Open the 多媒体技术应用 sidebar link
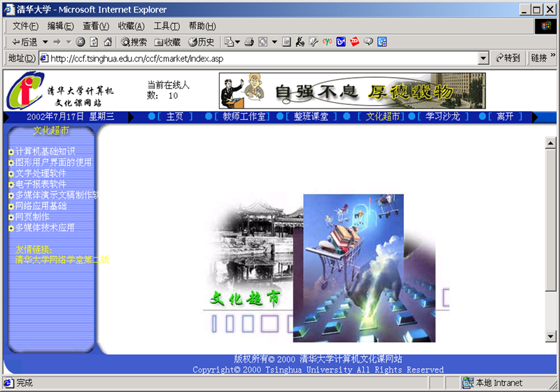Viewport: 560px width, 392px height. tap(45, 227)
